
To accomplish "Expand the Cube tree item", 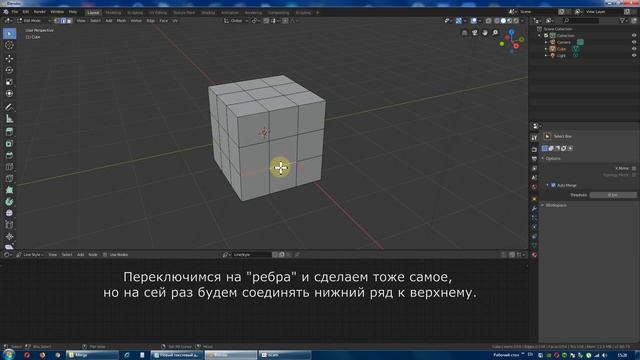I will click(546, 49).
